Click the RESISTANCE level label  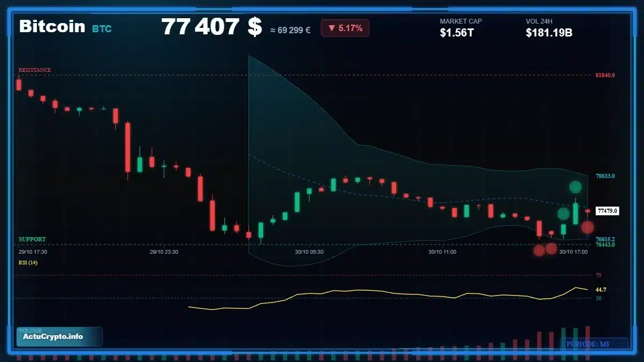click(x=35, y=70)
